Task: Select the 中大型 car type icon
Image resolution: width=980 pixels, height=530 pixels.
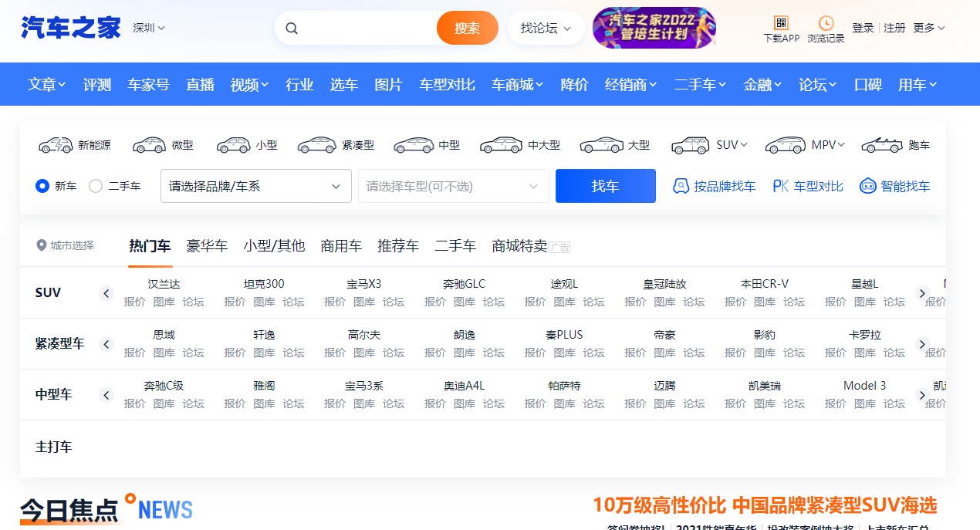Action: (x=501, y=145)
